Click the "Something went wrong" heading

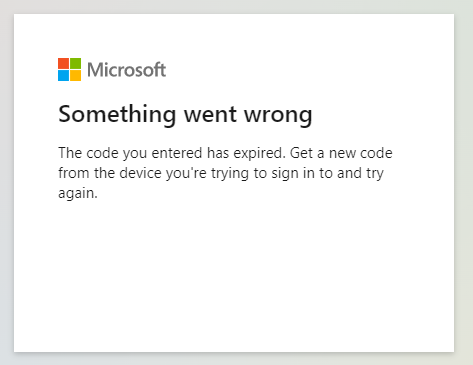coord(185,115)
